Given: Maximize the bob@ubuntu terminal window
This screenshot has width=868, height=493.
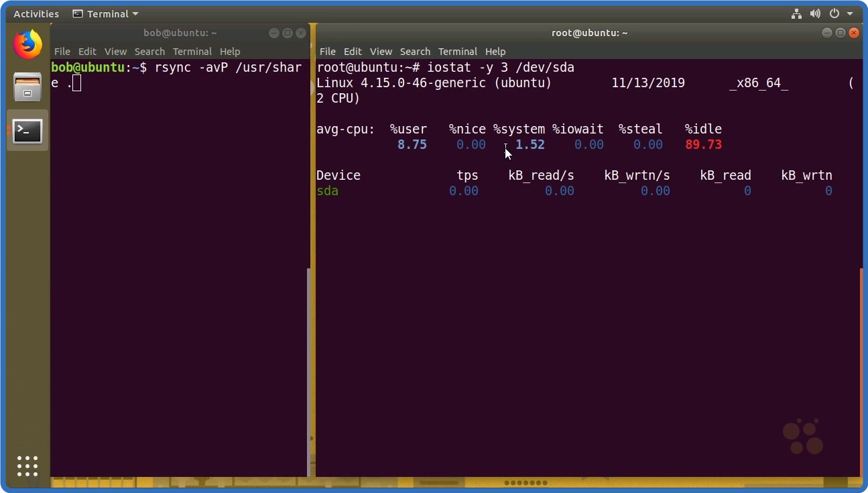Looking at the screenshot, I should coord(287,33).
